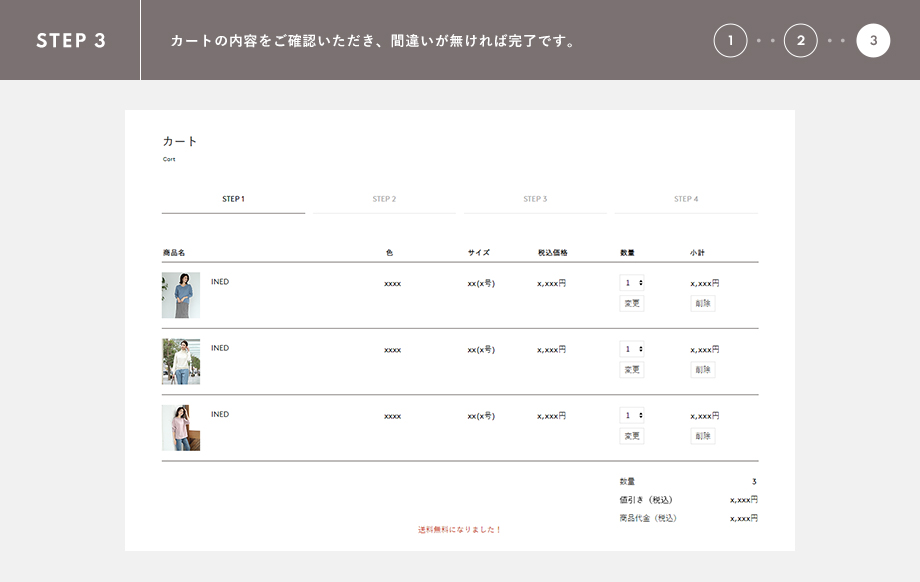Image resolution: width=920 pixels, height=582 pixels.
Task: View thumbnail of woman in white sweater
Action: click(x=181, y=361)
